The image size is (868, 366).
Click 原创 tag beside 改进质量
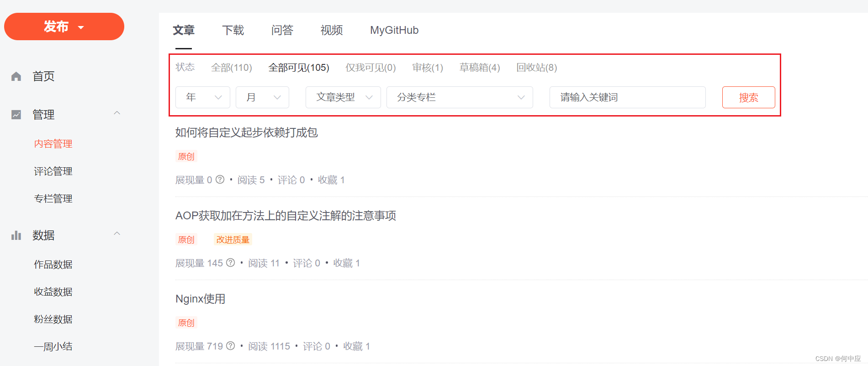pyautogui.click(x=186, y=239)
